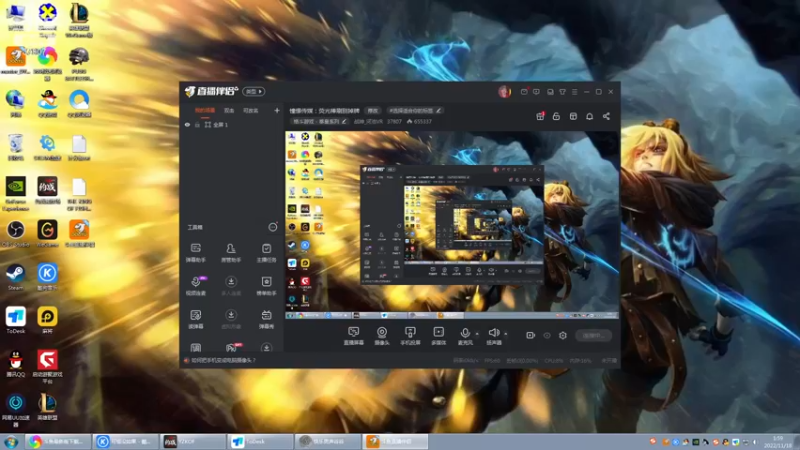800x450 pixels.
Task: Open the gift box icon with red badge
Action: pyautogui.click(x=540, y=116)
